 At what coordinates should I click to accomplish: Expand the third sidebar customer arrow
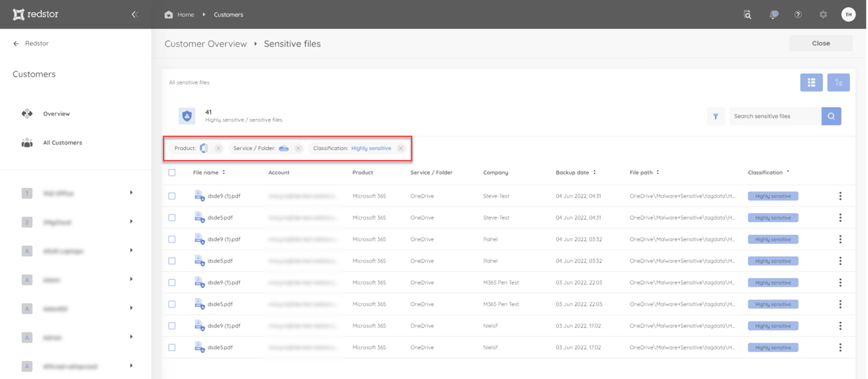tap(131, 251)
